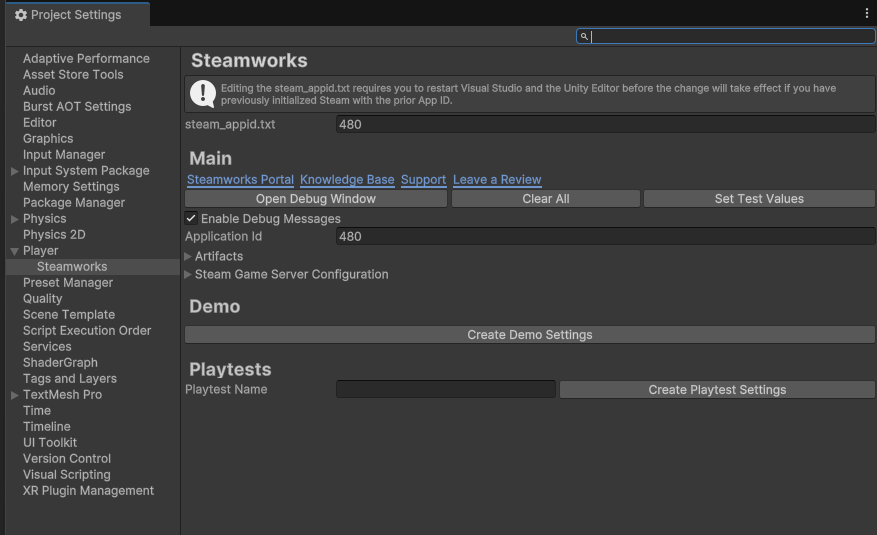Open Version Control settings

pyautogui.click(x=67, y=459)
